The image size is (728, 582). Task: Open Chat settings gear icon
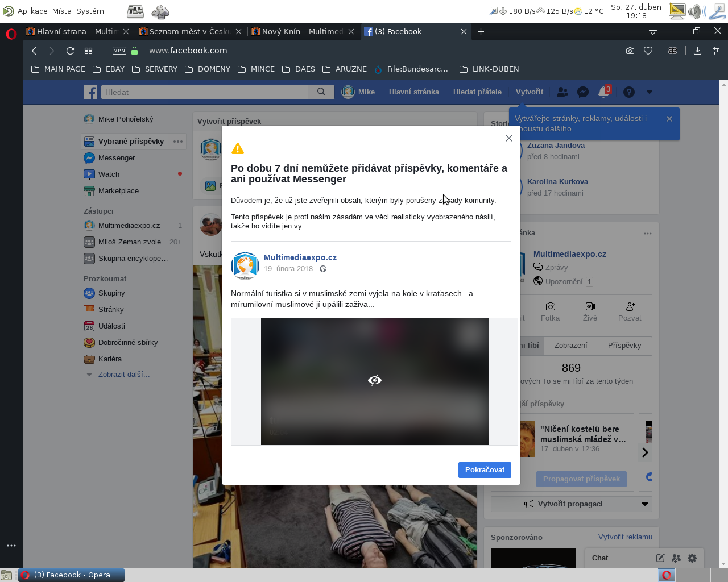[x=692, y=558]
